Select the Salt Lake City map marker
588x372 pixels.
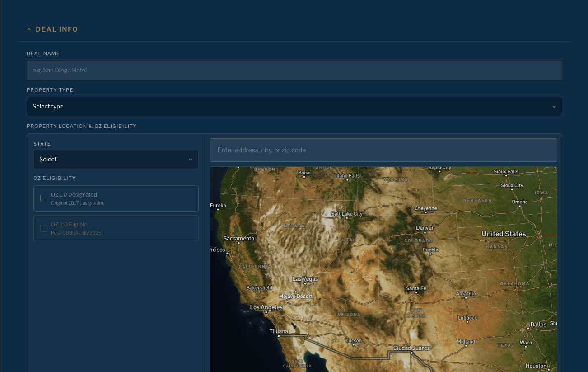[346, 218]
